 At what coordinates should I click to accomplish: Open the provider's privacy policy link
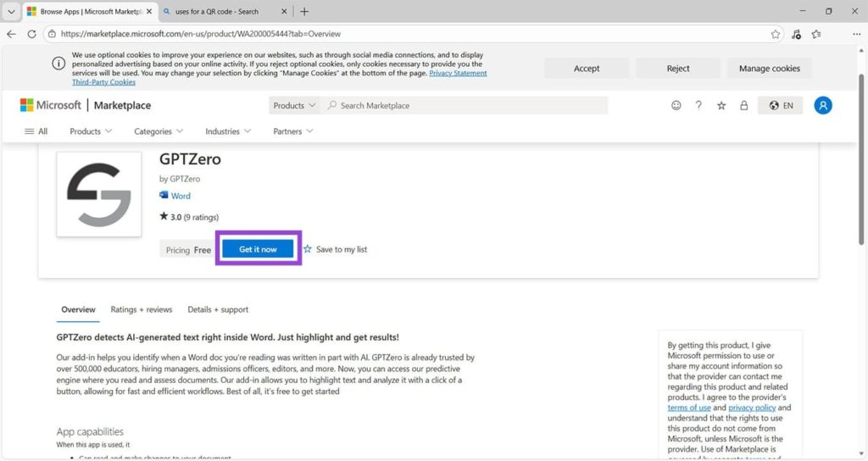pos(752,408)
